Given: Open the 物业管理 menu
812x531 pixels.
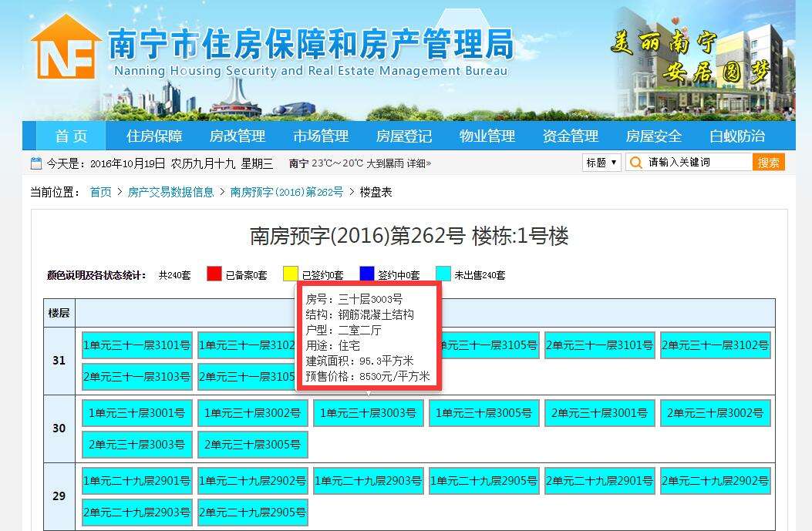Looking at the screenshot, I should [x=487, y=136].
